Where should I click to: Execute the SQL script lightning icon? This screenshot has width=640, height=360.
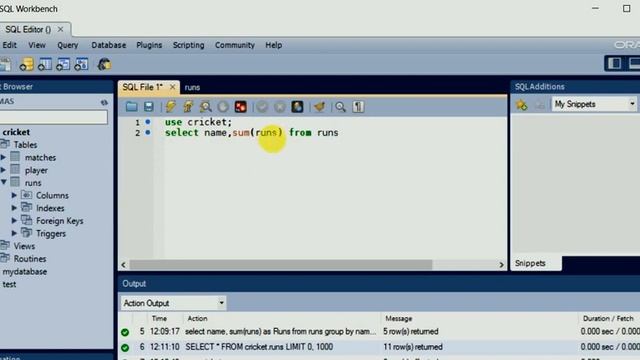coord(171,107)
